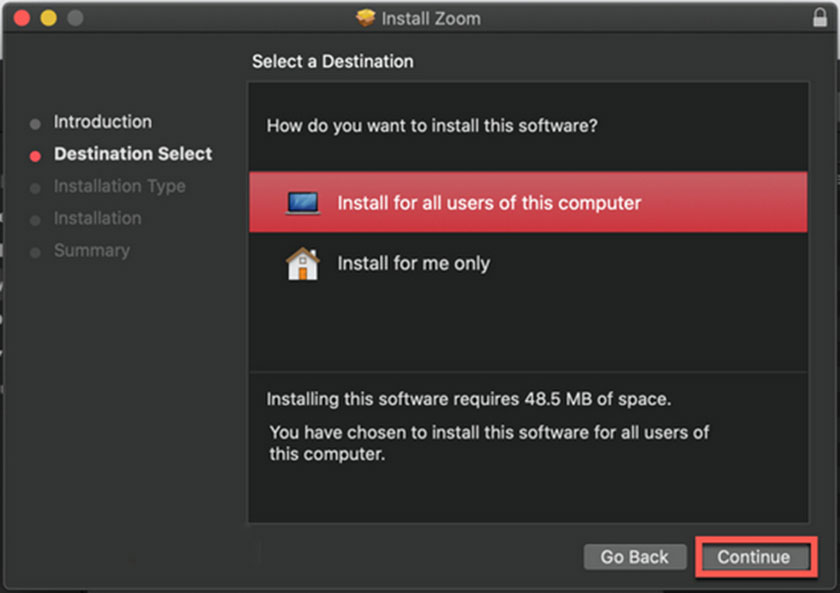The width and height of the screenshot is (840, 593).
Task: Select the Destination Select step label
Action: [x=133, y=154]
